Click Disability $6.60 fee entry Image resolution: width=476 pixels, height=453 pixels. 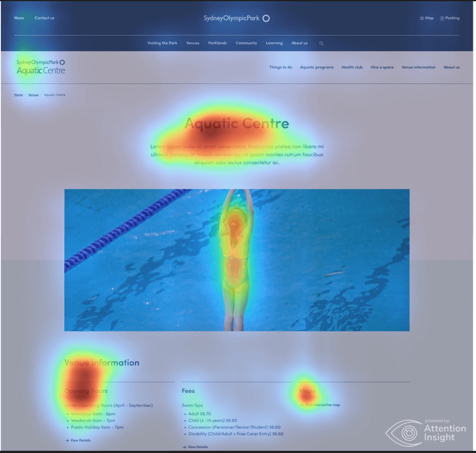235,434
